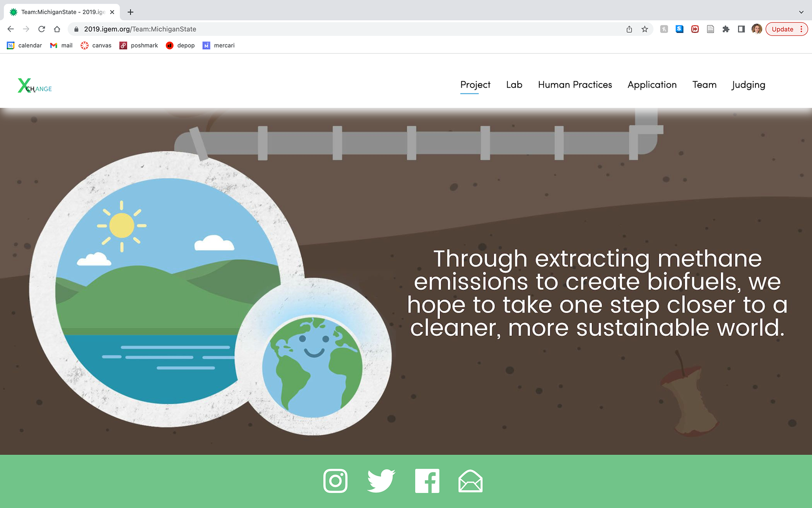Click the Chrome Update button
Screen dimensions: 812x508
(x=782, y=29)
